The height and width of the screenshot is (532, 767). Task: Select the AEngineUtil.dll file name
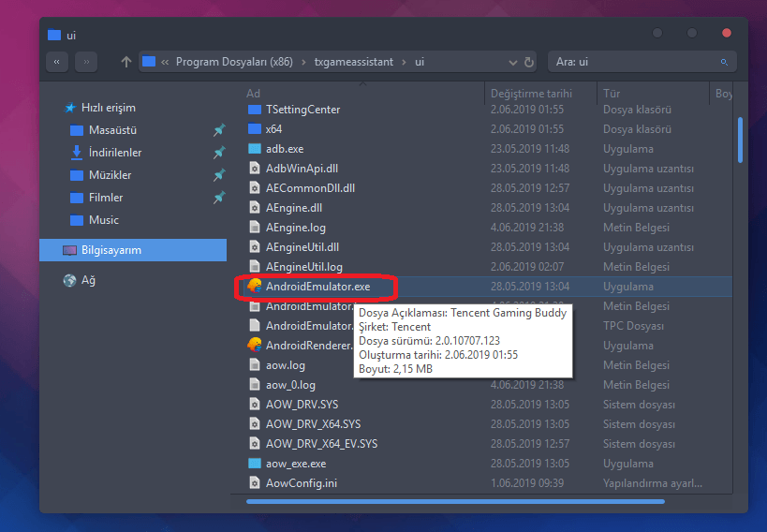[x=302, y=247]
